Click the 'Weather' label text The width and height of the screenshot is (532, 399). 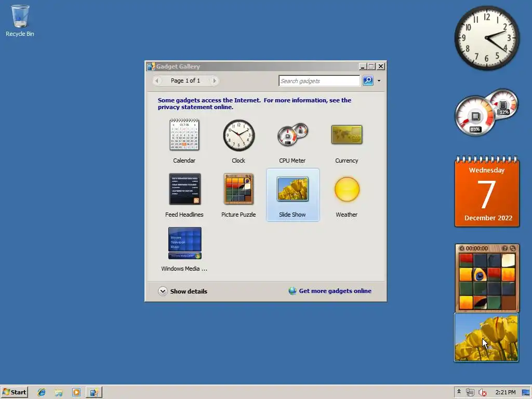tap(347, 215)
